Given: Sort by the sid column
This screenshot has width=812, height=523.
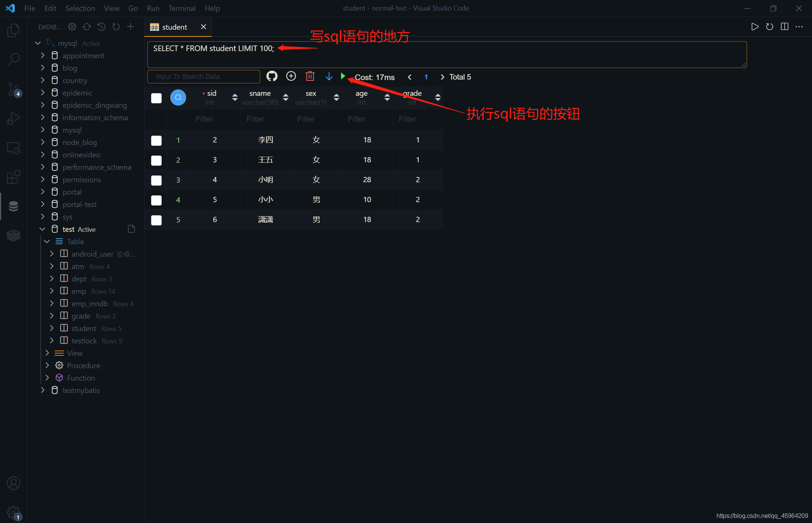Looking at the screenshot, I should (x=235, y=97).
